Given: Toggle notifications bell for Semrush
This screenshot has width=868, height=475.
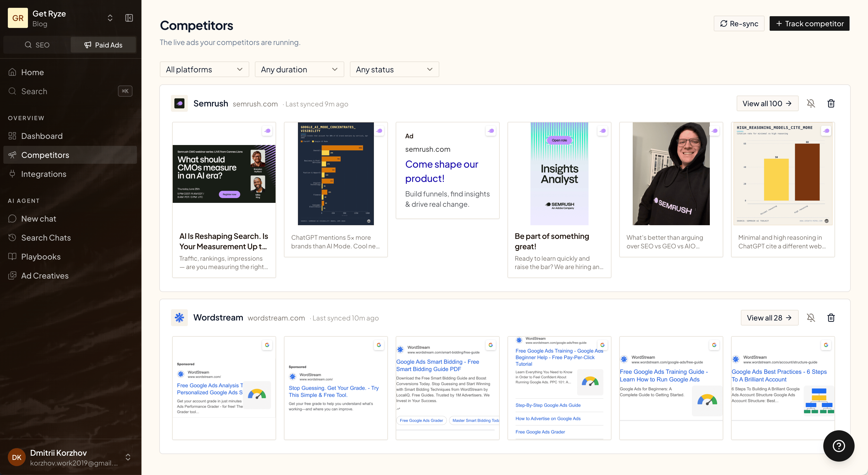Looking at the screenshot, I should pos(811,103).
